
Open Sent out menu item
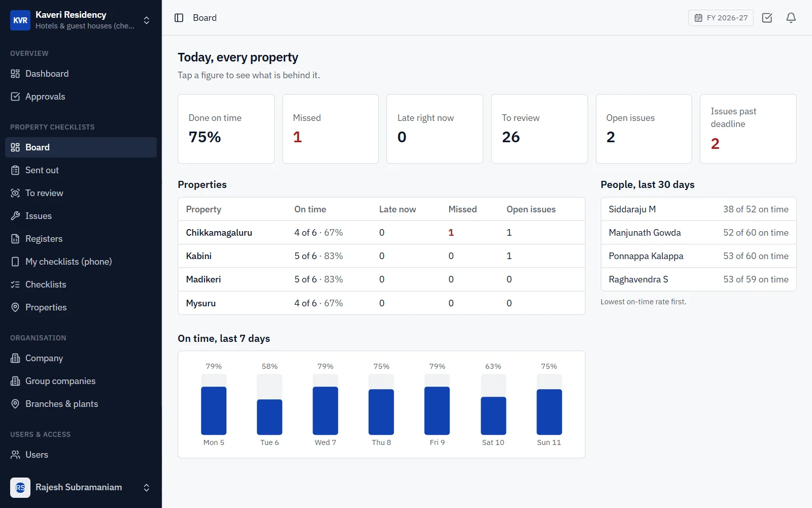[x=81, y=170]
